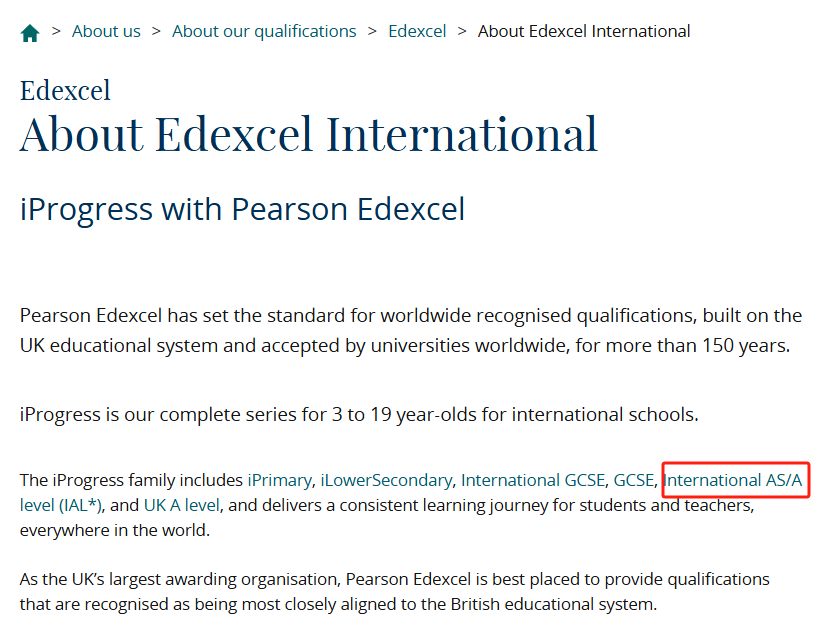
Task: Open the iPrimary link
Action: (280, 480)
